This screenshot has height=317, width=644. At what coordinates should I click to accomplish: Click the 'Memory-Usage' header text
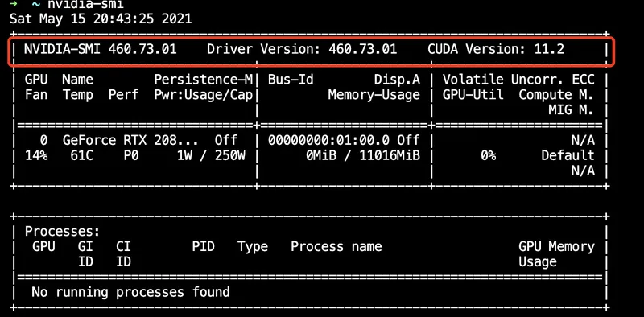coord(374,95)
